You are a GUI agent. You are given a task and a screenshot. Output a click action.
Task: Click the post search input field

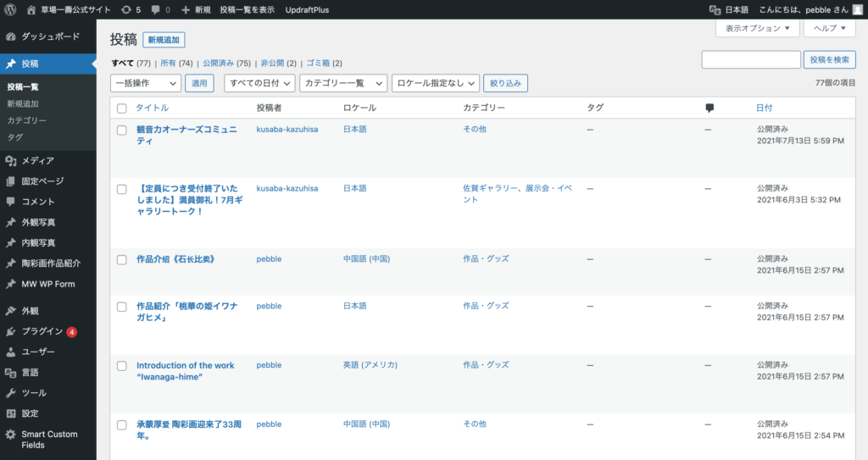point(750,59)
